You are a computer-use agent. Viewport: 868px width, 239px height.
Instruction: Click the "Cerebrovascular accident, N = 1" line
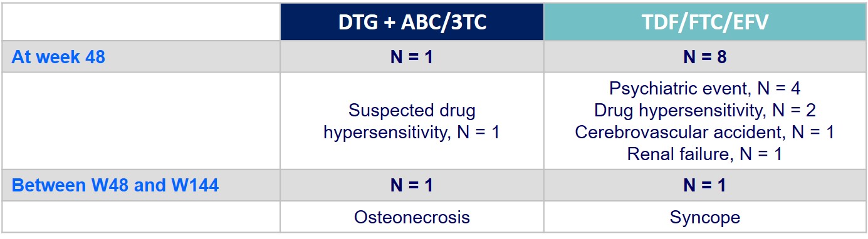(704, 132)
